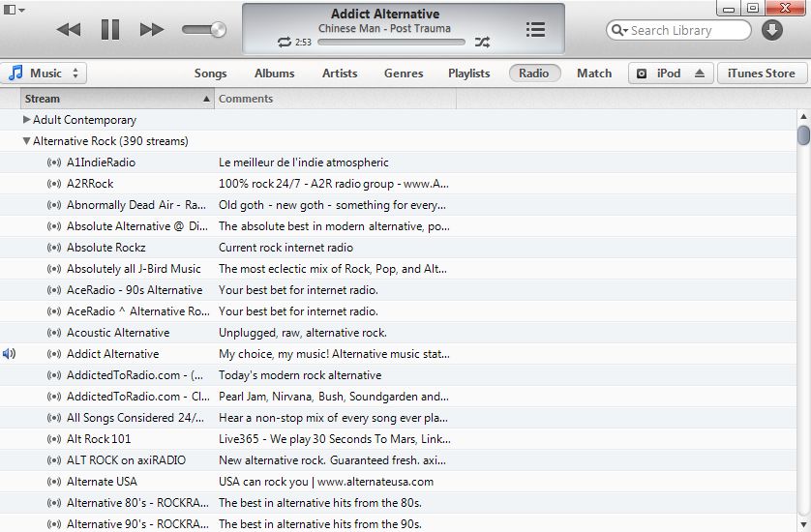Viewport: 811px width, 532px height.
Task: Select the iPod device button
Action: 659,74
